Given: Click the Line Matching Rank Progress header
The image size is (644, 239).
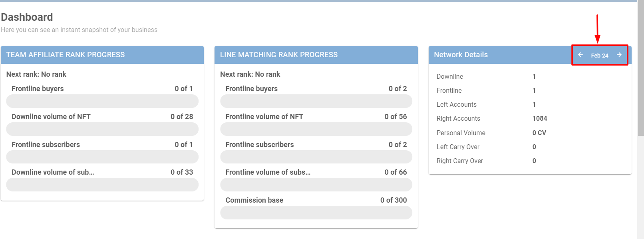Looking at the screenshot, I should pos(278,55).
